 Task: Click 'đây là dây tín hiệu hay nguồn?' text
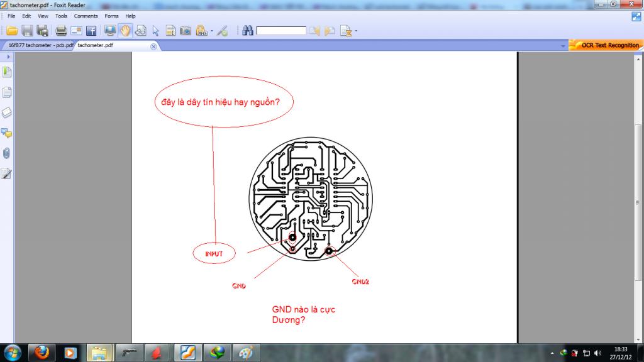pyautogui.click(x=220, y=102)
